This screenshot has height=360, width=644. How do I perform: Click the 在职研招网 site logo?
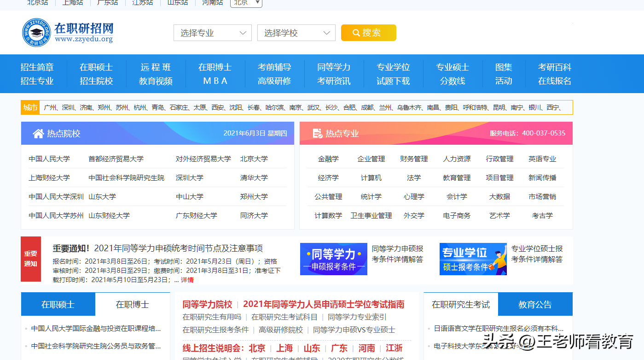[x=68, y=33]
